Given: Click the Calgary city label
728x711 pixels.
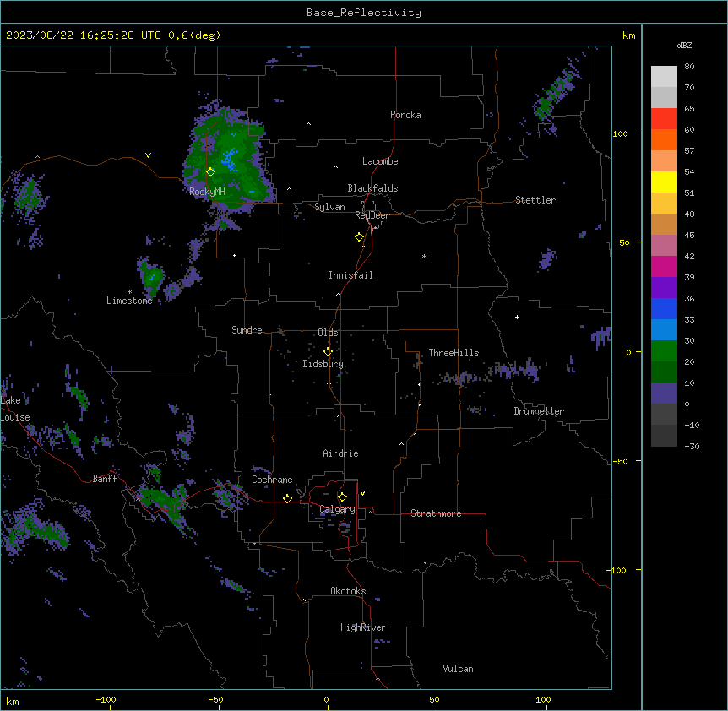Looking at the screenshot, I should [x=338, y=509].
